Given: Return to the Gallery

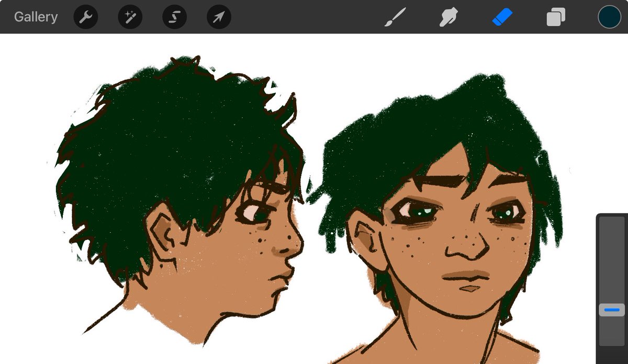Looking at the screenshot, I should [36, 17].
